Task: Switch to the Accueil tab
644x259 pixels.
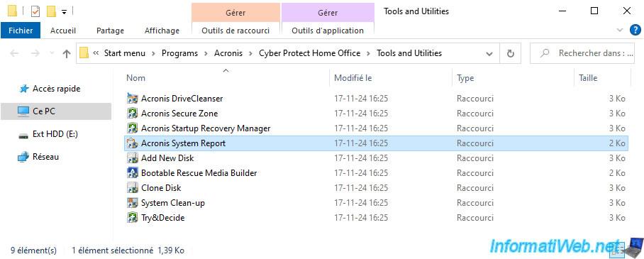Action: tap(63, 31)
